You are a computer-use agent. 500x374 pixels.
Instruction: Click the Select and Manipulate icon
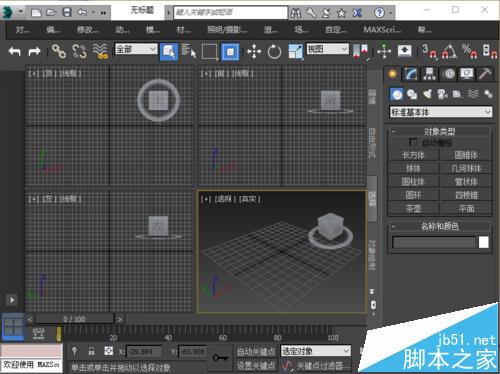point(384,51)
